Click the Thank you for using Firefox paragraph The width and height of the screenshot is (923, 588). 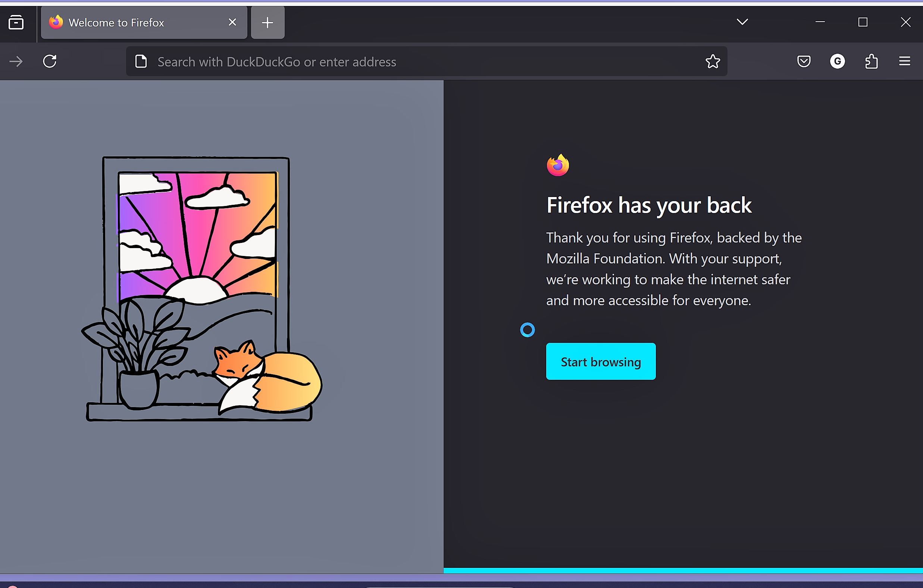[674, 269]
